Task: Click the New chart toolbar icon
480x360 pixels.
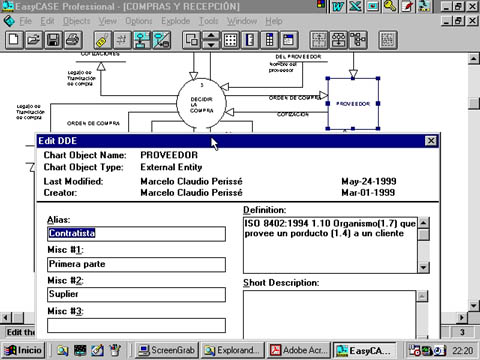Action: (x=14, y=40)
